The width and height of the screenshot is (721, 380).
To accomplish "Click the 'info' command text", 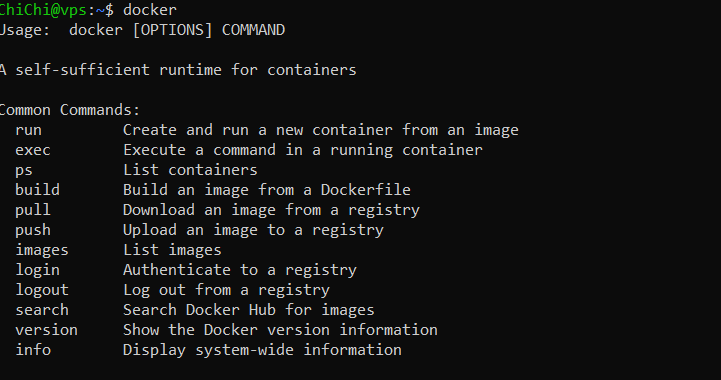I will pyautogui.click(x=33, y=350).
